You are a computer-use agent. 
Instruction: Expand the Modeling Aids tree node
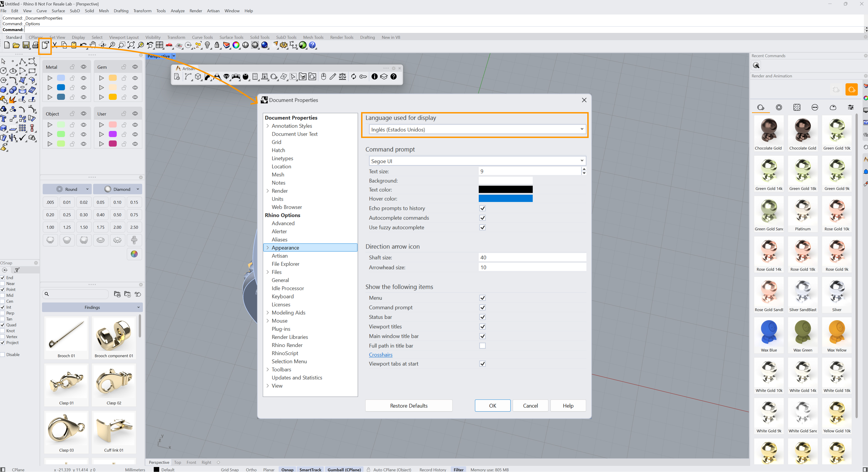pos(268,313)
